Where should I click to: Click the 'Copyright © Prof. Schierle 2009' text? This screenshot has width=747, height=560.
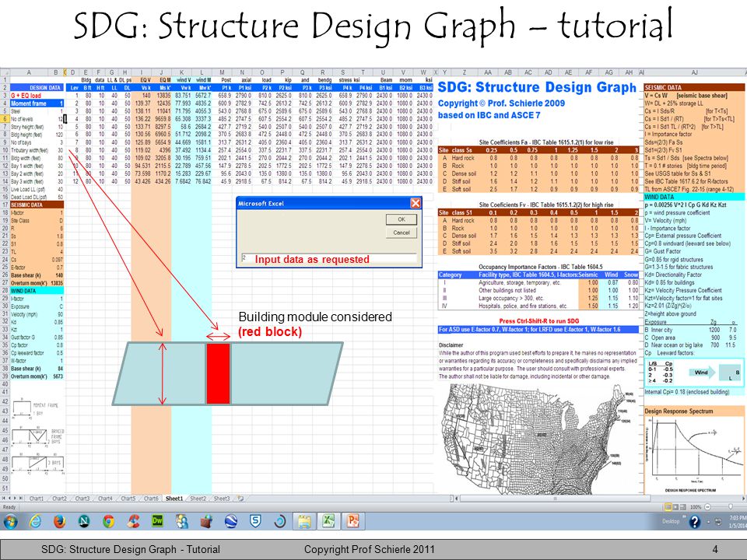(501, 103)
